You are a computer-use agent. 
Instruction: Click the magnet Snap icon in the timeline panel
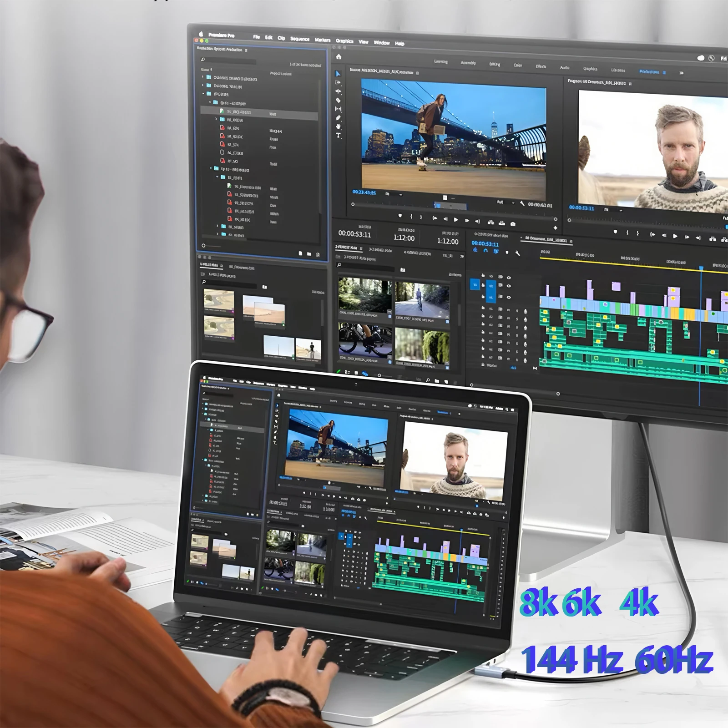point(485,250)
